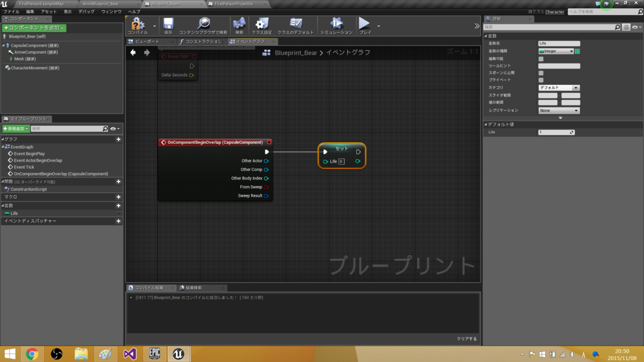Open Epic Games Launcher from the taskbar
644x362 pixels.
(x=155, y=354)
